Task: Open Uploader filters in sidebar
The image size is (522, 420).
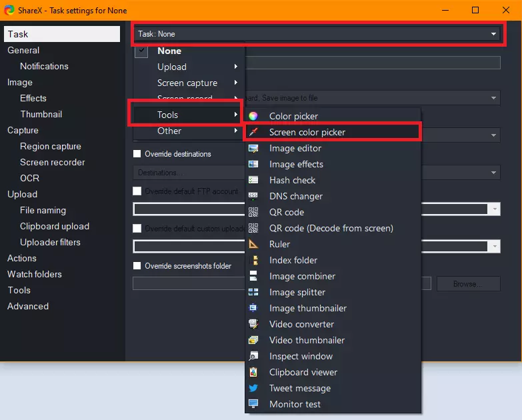Action: click(x=50, y=242)
